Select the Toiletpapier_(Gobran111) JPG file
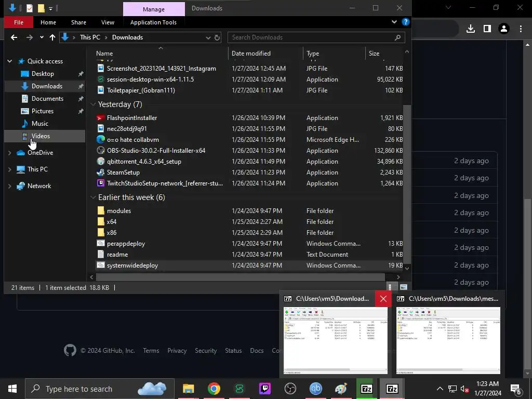The height and width of the screenshot is (399, 532). (141, 90)
